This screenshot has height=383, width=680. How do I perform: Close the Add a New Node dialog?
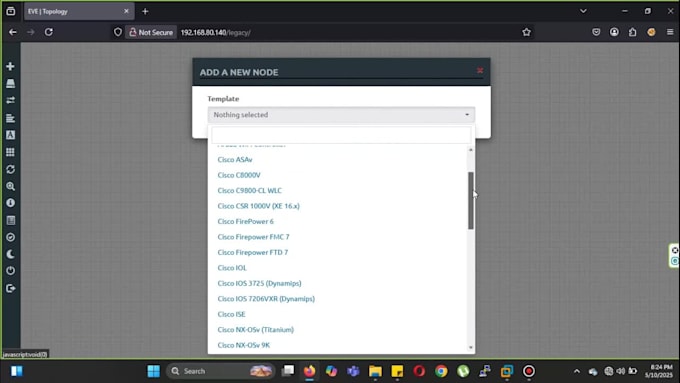tap(480, 70)
